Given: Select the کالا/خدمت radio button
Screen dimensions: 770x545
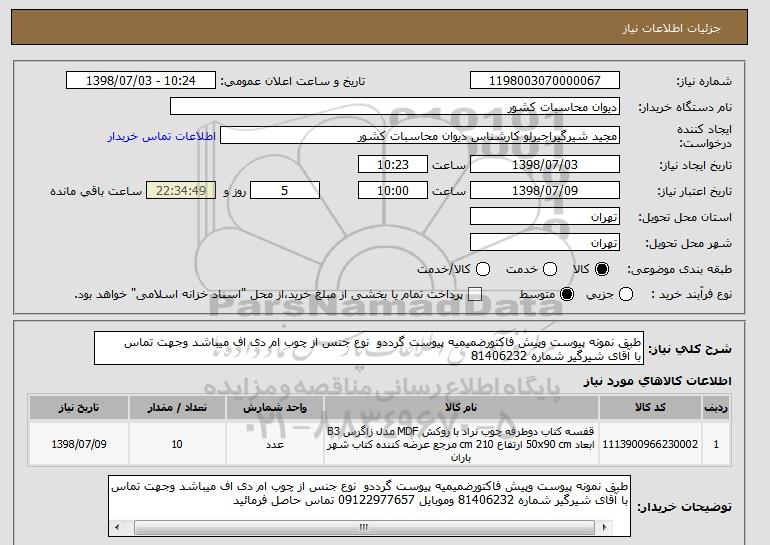Looking at the screenshot, I should tap(483, 269).
